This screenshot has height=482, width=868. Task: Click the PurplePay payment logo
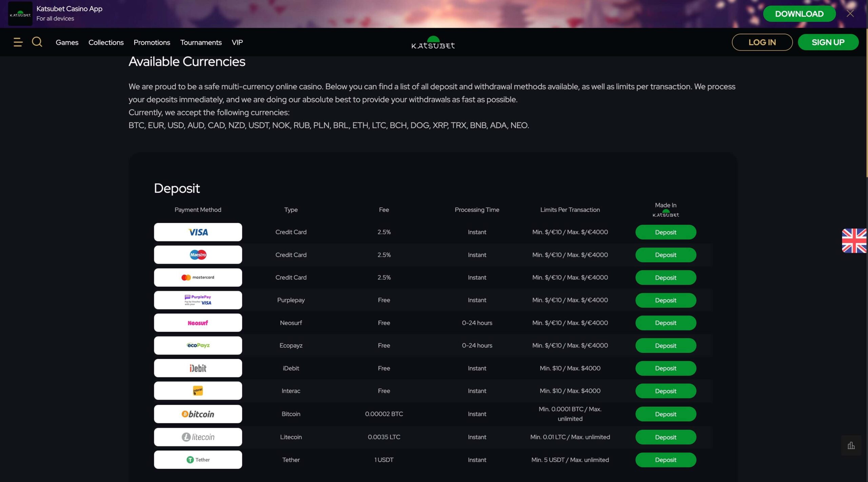[198, 300]
